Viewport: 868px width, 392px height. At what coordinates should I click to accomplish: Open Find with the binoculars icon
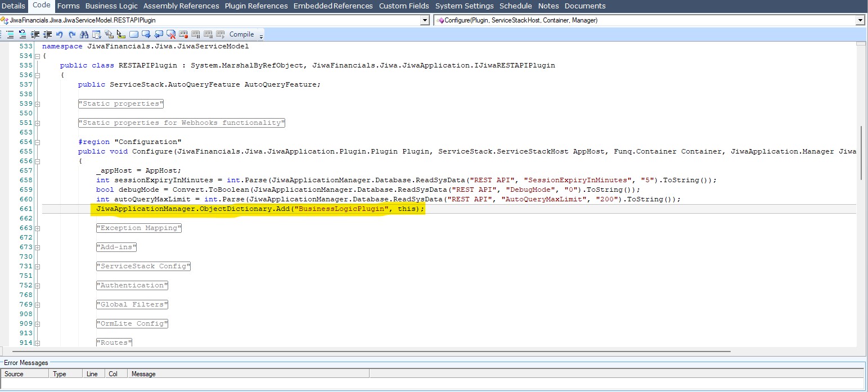[84, 34]
